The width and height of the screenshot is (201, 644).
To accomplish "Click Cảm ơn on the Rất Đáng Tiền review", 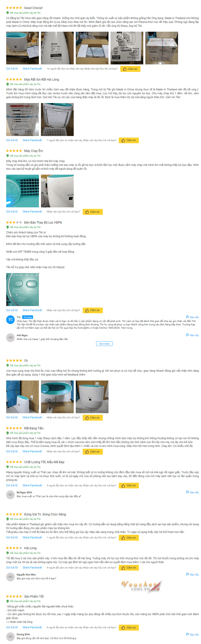I will tap(93, 452).
